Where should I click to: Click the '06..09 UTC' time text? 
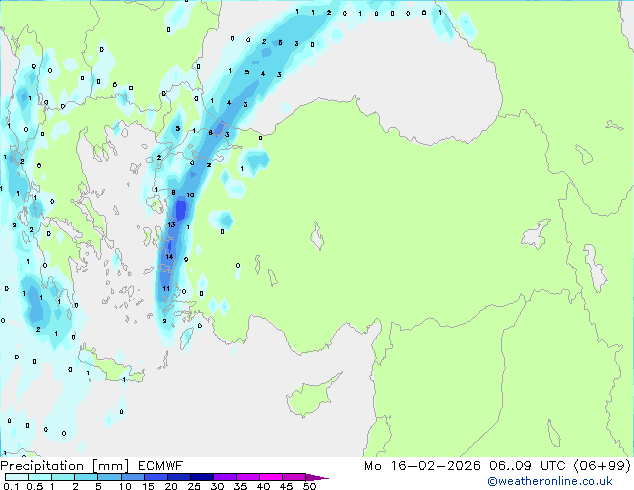point(527,466)
